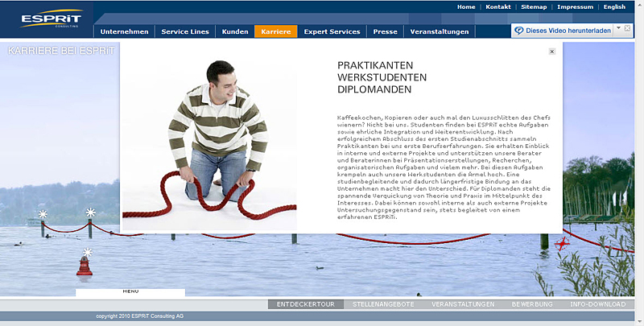This screenshot has height=326, width=644.
Task: Open the Karriere tab
Action: coord(275,32)
